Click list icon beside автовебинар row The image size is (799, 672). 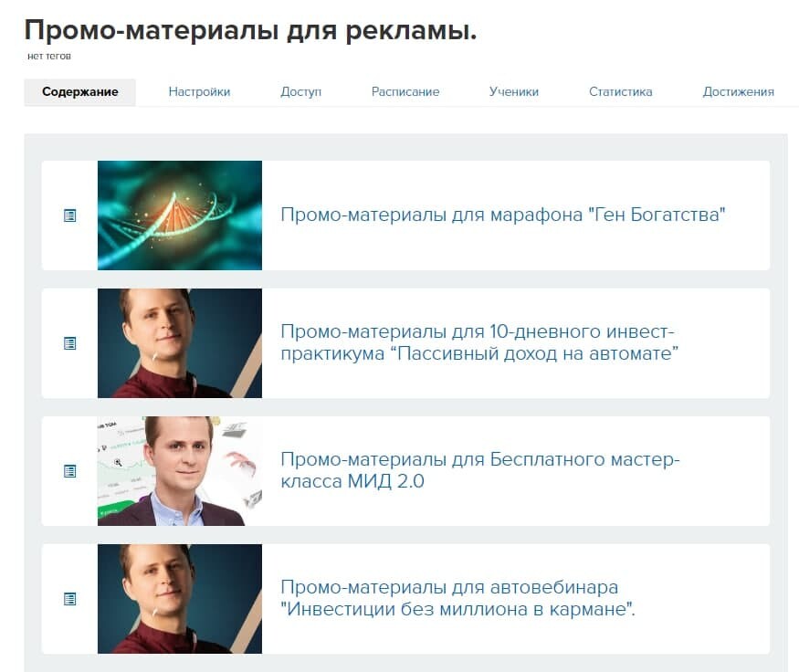pyautogui.click(x=69, y=599)
